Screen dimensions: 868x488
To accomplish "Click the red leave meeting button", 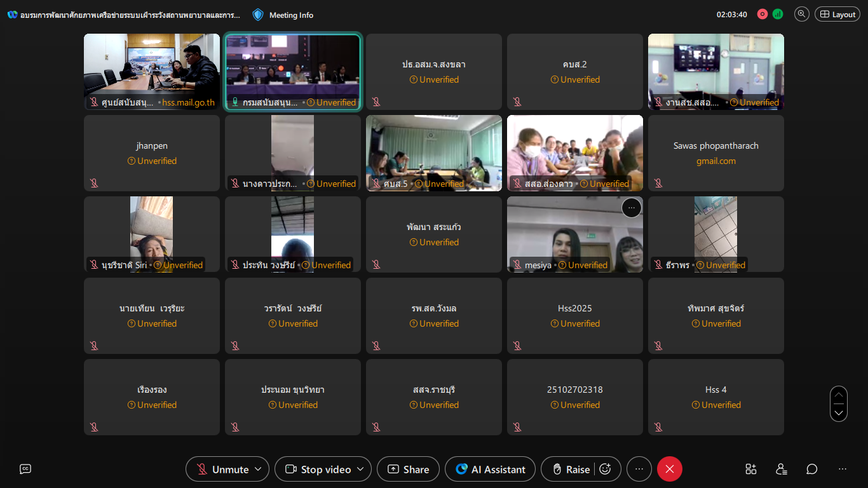I will [x=669, y=469].
